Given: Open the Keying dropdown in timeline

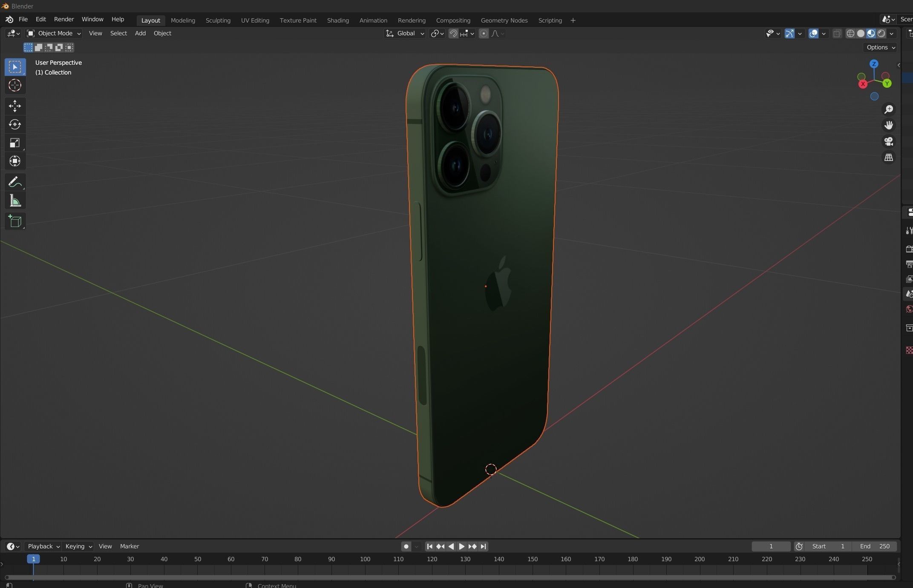Looking at the screenshot, I should point(78,546).
